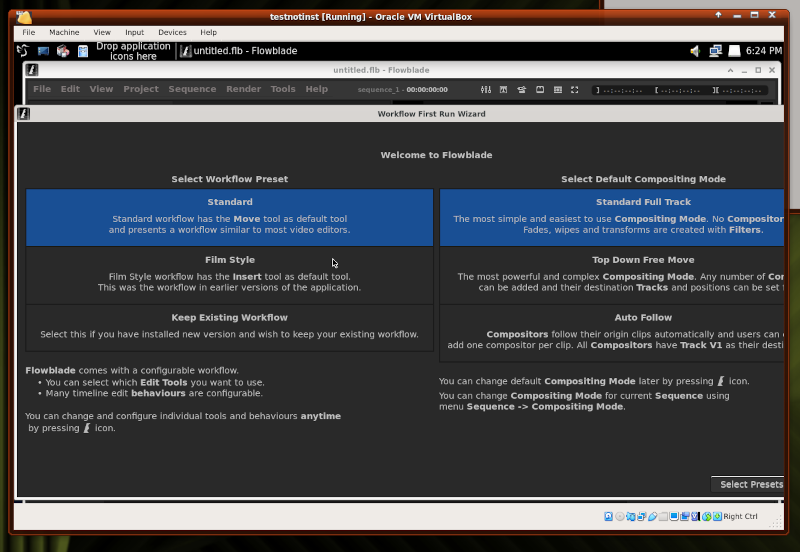Click the green arrow icon beside Right Ctrl
The width and height of the screenshot is (800, 552).
coord(716,517)
